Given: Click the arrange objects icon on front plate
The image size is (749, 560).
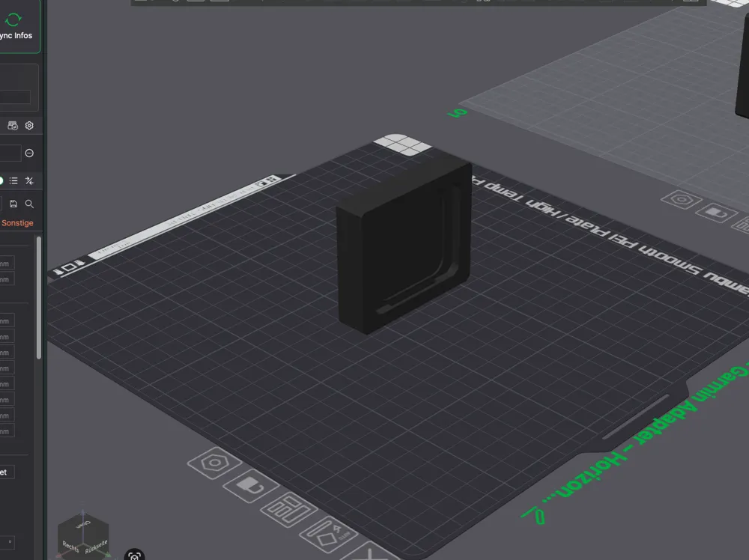Looking at the screenshot, I should 288,510.
